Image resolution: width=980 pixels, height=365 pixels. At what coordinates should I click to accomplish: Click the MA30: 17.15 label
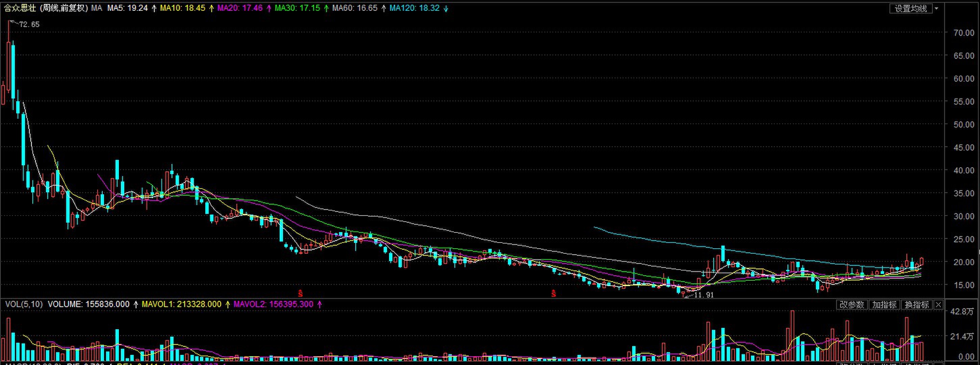point(298,8)
